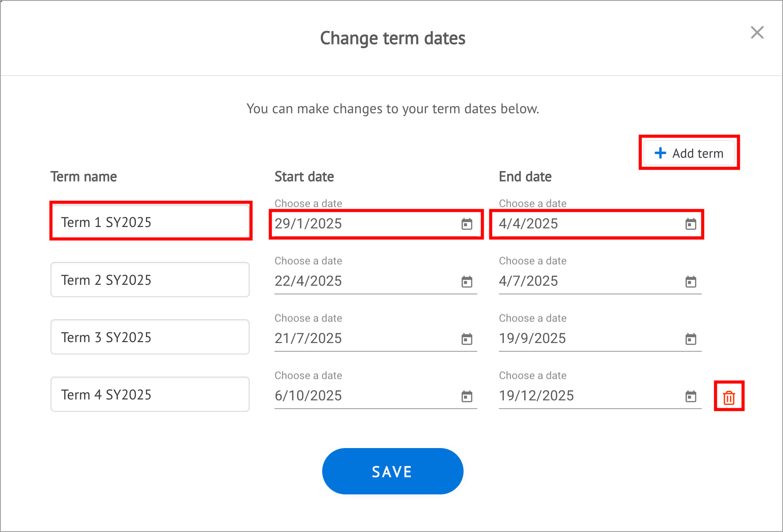Edit the Term 2 SY2025 name field
The height and width of the screenshot is (532, 783).
point(150,280)
